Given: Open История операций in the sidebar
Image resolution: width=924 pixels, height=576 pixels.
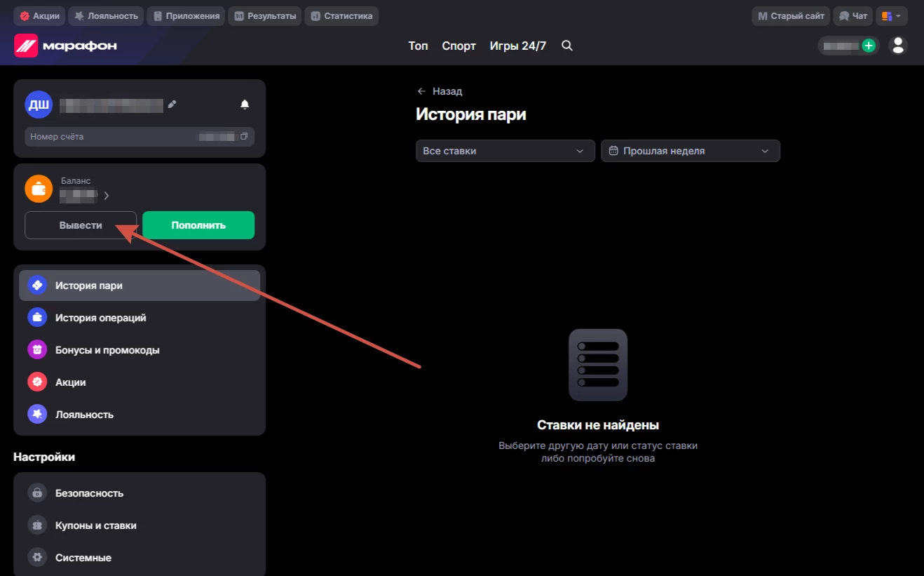Looking at the screenshot, I should click(140, 318).
